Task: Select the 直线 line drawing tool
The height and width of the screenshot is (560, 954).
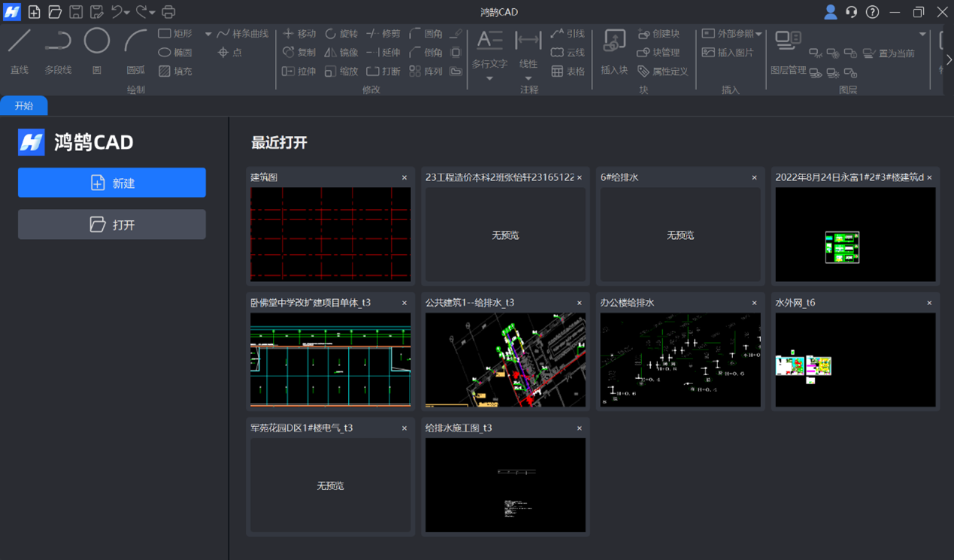Action: pos(20,50)
